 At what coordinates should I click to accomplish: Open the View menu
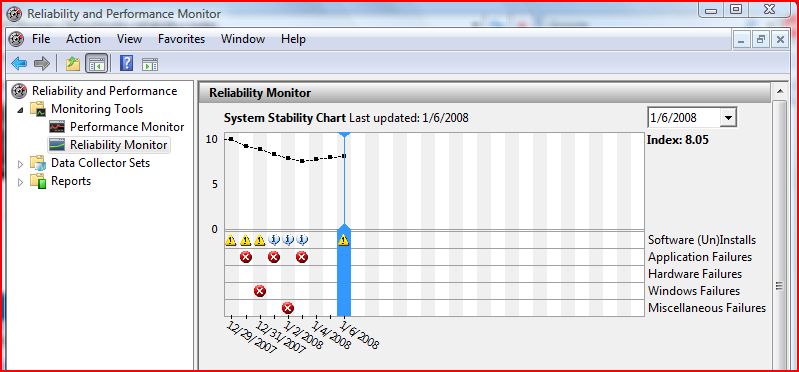[129, 39]
